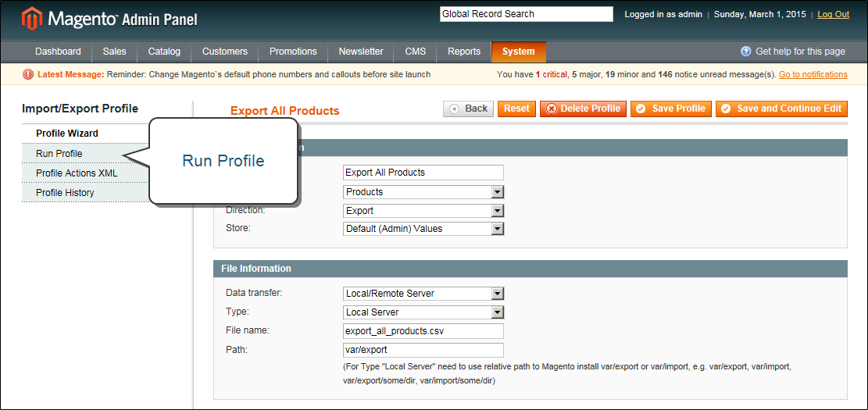Click the Direction label
Screen dimensions: 868x410
(246, 210)
